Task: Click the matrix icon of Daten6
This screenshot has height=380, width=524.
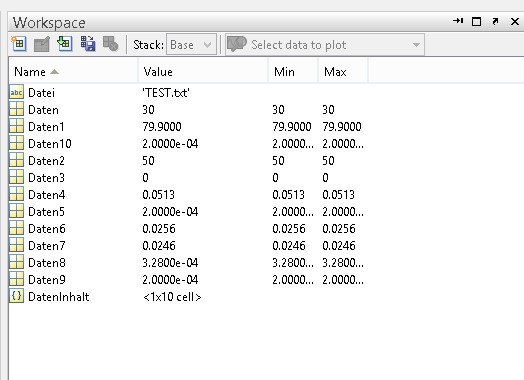Action: coord(16,228)
